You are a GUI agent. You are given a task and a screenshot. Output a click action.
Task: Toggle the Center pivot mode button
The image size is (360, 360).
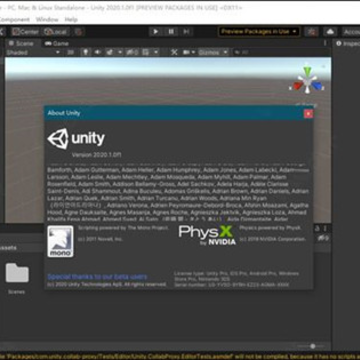[x=25, y=32]
